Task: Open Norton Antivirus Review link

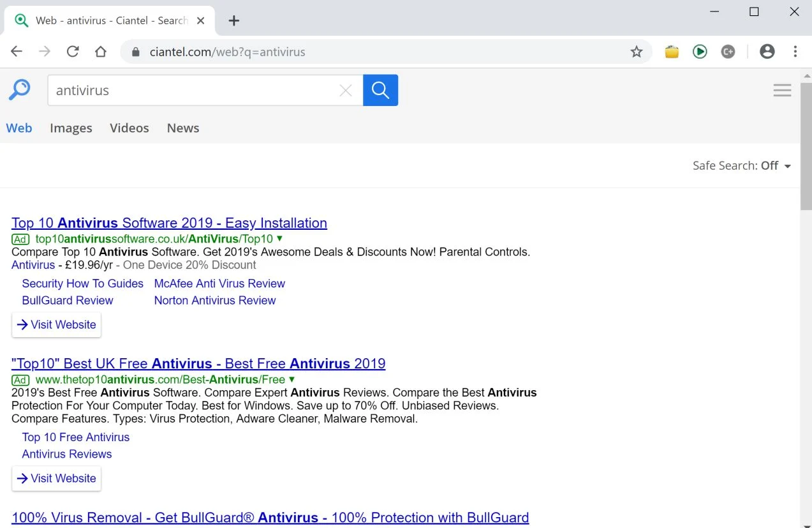Action: (215, 300)
